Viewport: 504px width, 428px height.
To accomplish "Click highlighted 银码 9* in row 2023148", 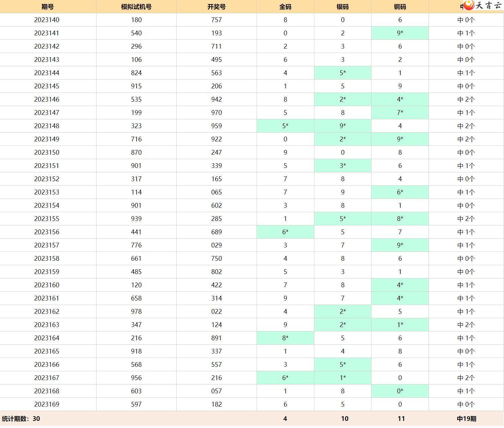I will (x=343, y=126).
